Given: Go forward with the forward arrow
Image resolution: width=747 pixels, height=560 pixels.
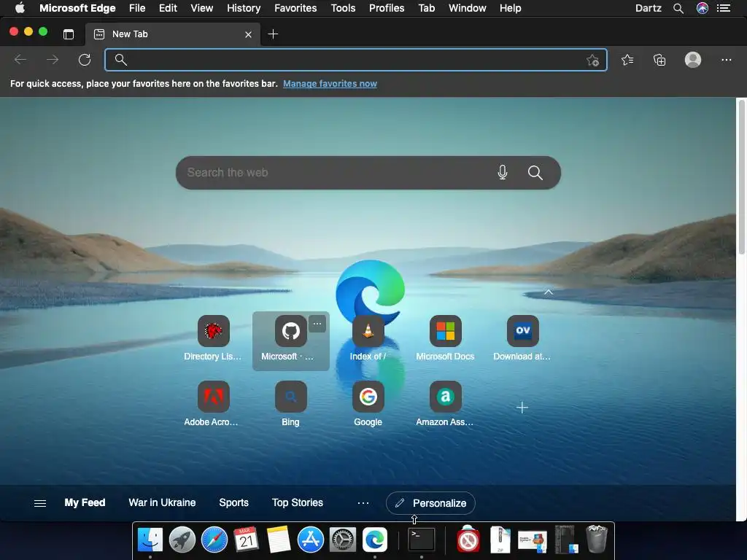Looking at the screenshot, I should point(53,60).
